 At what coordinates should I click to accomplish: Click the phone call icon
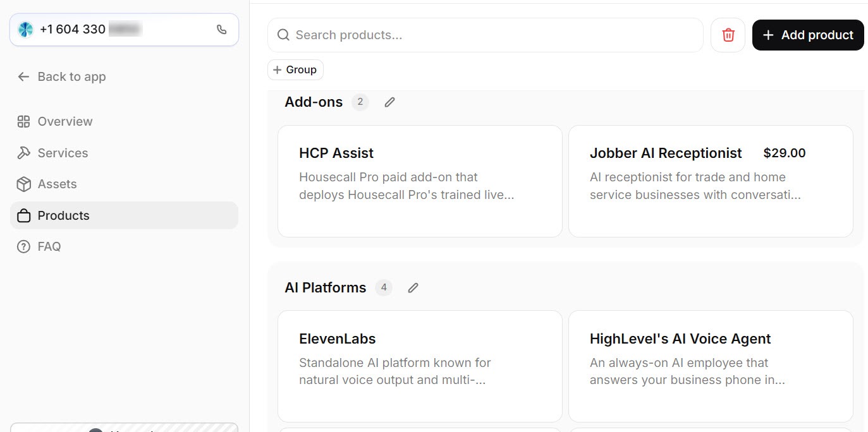[x=221, y=30]
